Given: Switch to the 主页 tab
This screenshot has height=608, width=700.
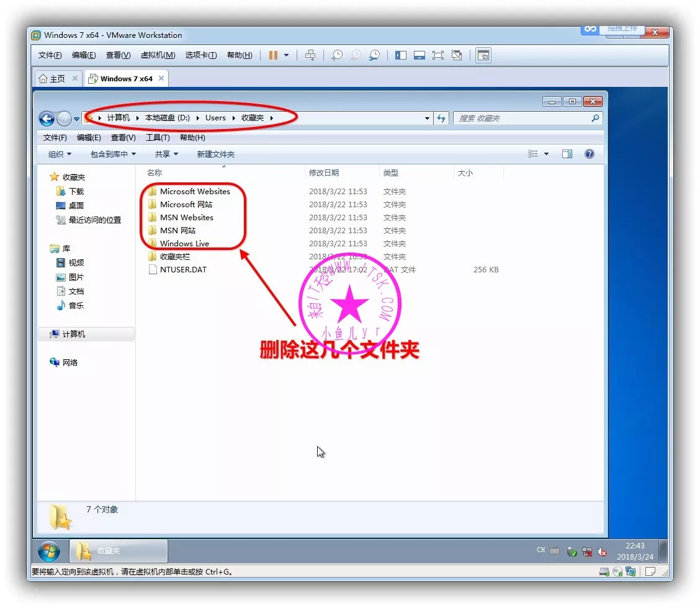Looking at the screenshot, I should click(x=52, y=79).
